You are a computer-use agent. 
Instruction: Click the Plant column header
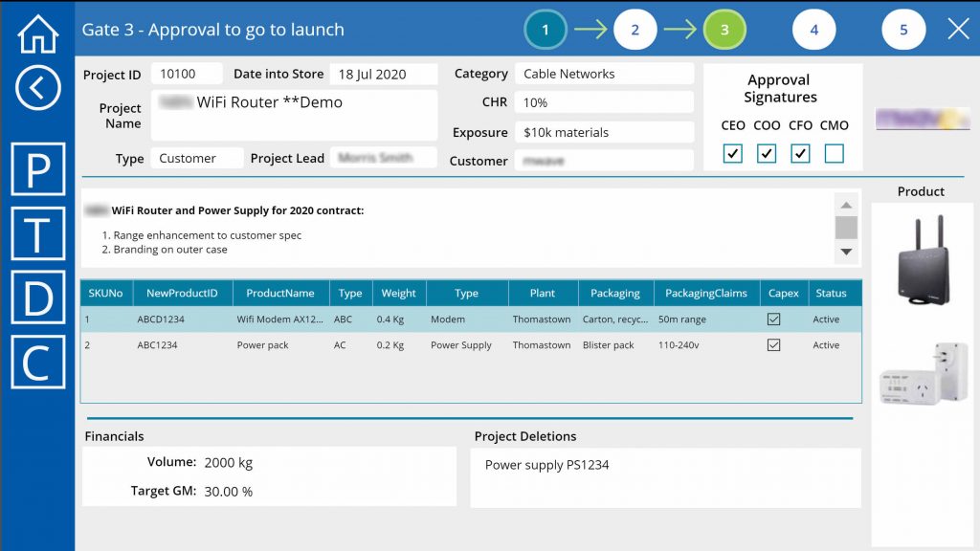(x=543, y=293)
